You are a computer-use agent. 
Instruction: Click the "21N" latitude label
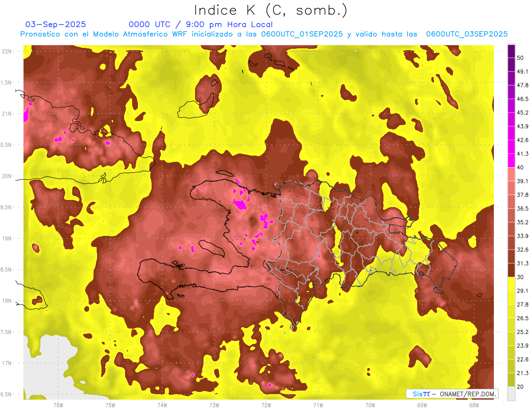[x=7, y=114]
